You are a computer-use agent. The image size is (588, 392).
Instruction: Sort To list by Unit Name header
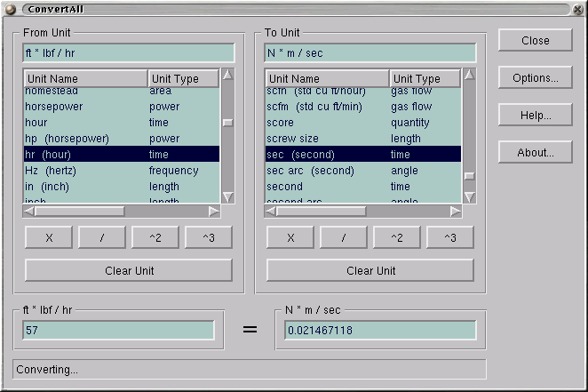[x=328, y=78]
